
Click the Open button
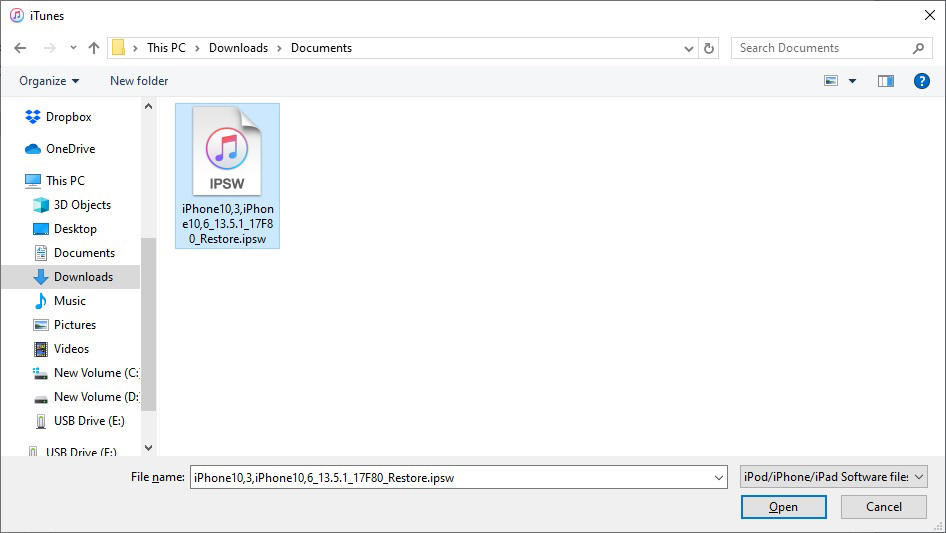coord(783,507)
